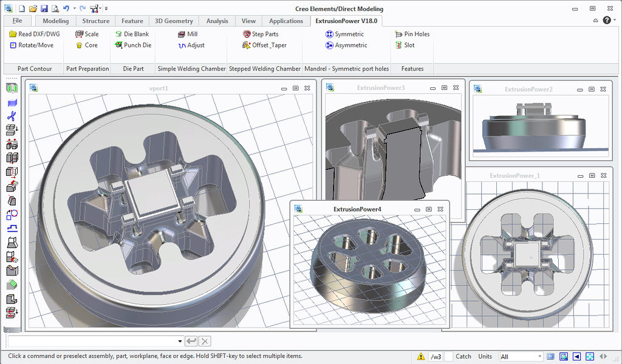Choose Symmetric mandrel port holes
622x364 pixels.
pyautogui.click(x=344, y=34)
